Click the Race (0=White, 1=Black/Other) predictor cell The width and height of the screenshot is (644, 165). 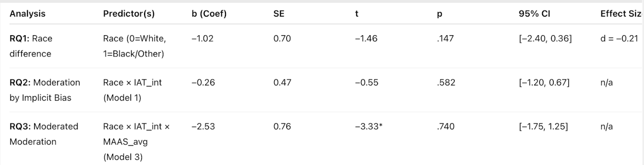(134, 46)
